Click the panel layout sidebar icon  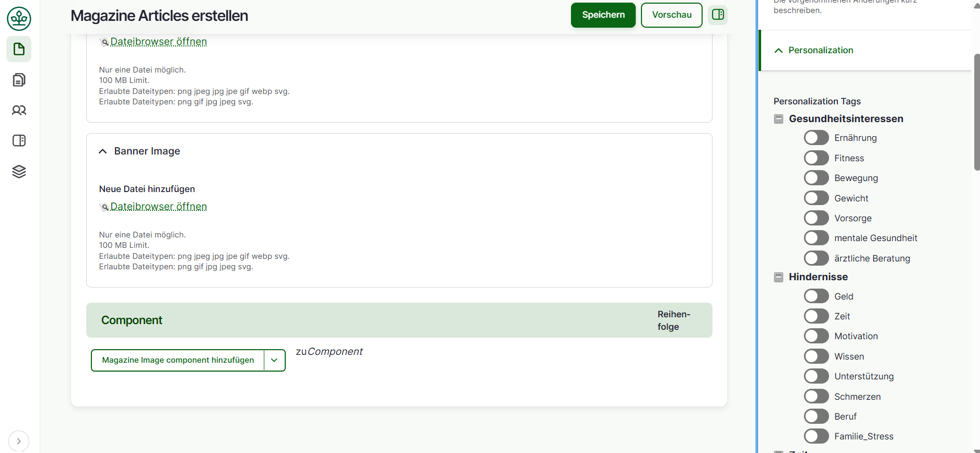pos(19,141)
